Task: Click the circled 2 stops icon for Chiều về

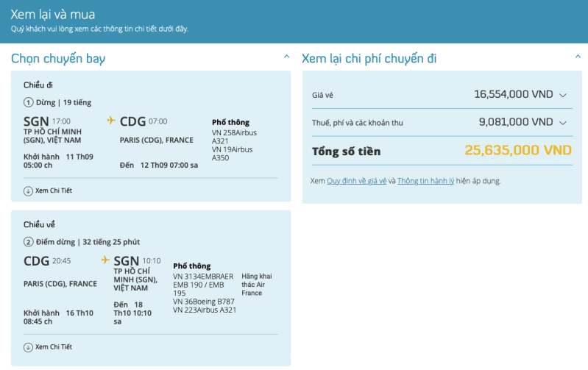Action: click(x=29, y=241)
